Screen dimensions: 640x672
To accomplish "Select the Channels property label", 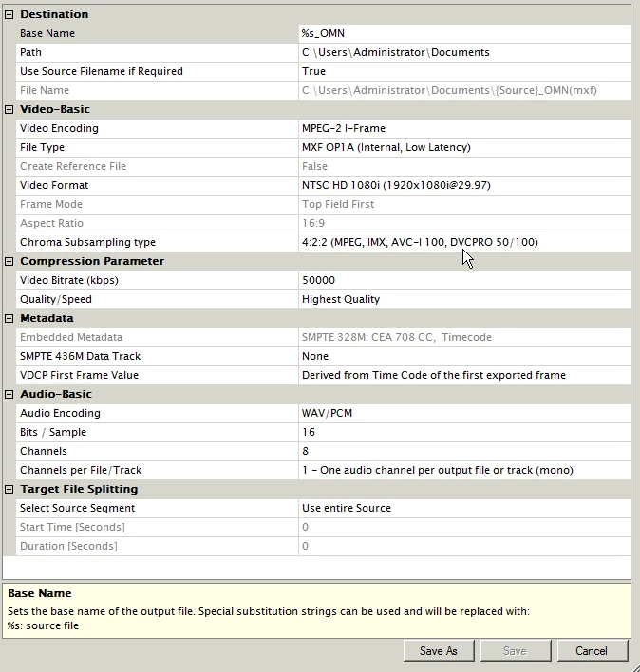I will click(44, 451).
